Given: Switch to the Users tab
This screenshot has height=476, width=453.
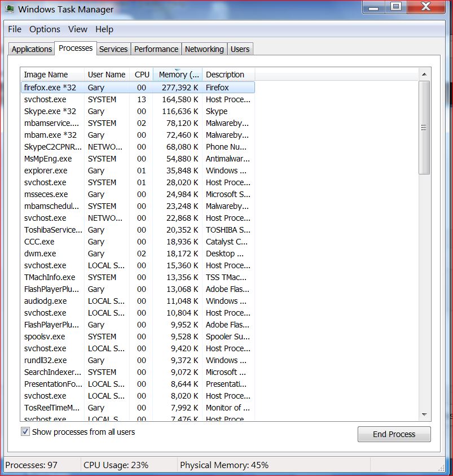Looking at the screenshot, I should (240, 49).
